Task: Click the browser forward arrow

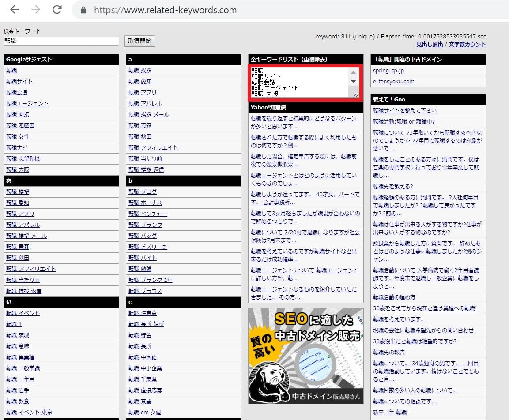Action: (x=36, y=10)
